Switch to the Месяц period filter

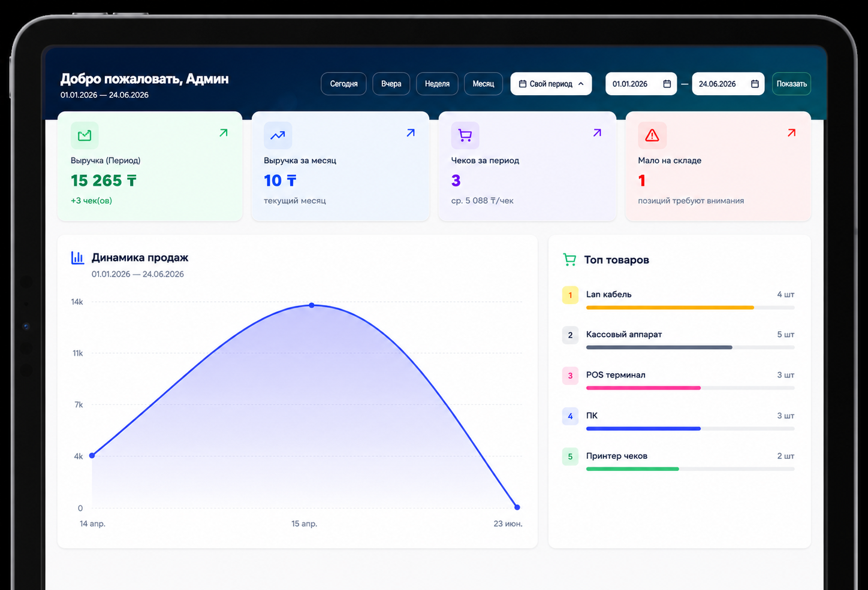point(483,84)
